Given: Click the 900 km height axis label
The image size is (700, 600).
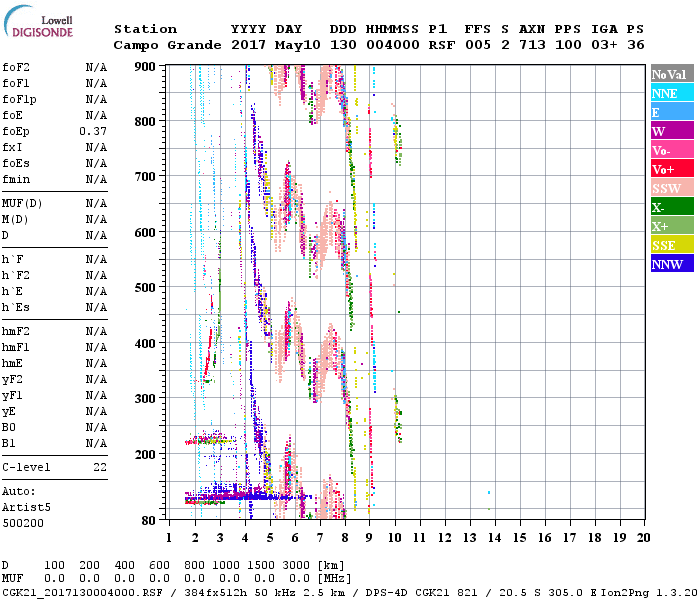Looking at the screenshot, I should point(145,67).
